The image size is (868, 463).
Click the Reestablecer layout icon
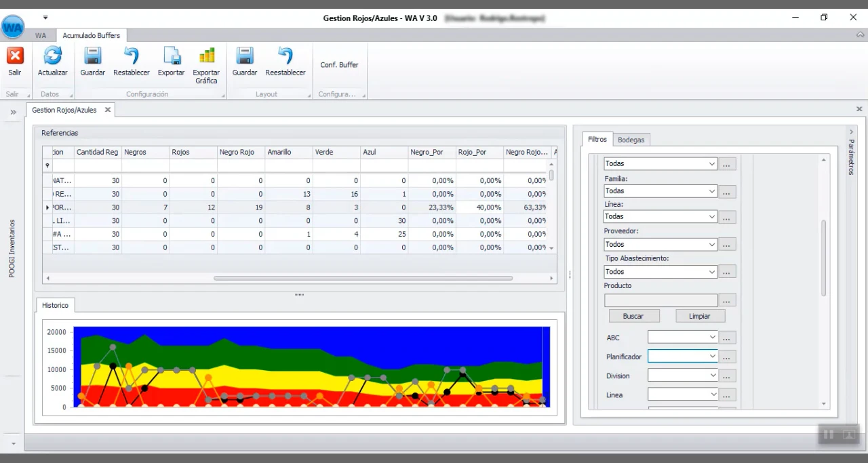pyautogui.click(x=285, y=56)
